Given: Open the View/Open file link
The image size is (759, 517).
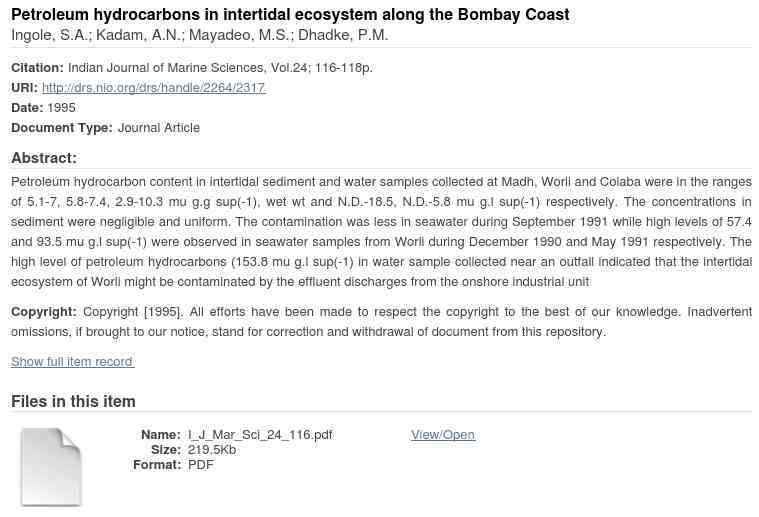Looking at the screenshot, I should point(442,435).
